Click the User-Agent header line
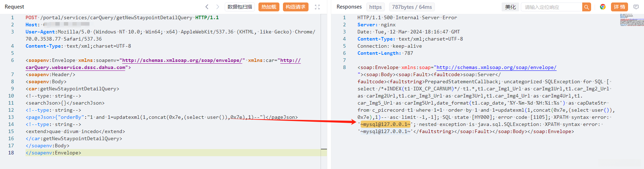The image size is (644, 169). click(x=170, y=35)
